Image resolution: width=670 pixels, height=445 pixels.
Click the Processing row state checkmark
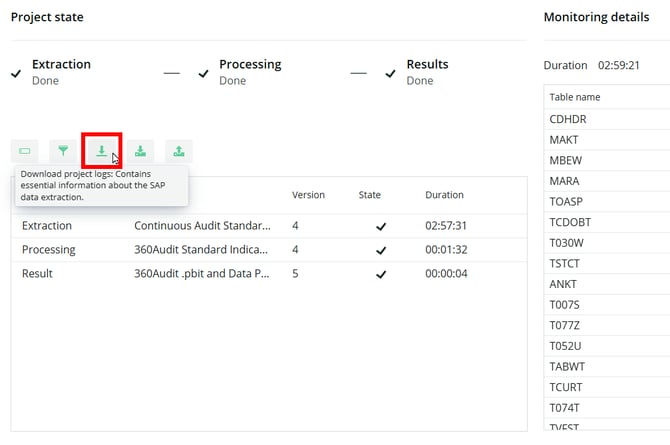point(380,249)
